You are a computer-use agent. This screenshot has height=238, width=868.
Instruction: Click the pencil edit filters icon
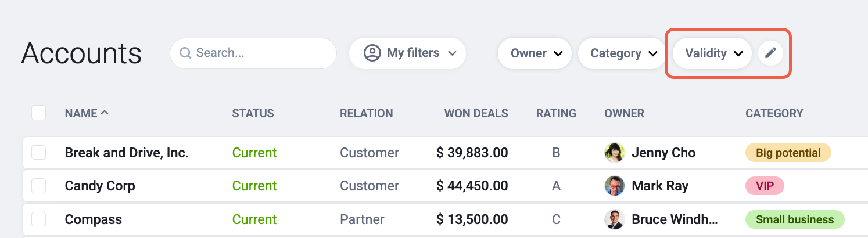(x=770, y=53)
